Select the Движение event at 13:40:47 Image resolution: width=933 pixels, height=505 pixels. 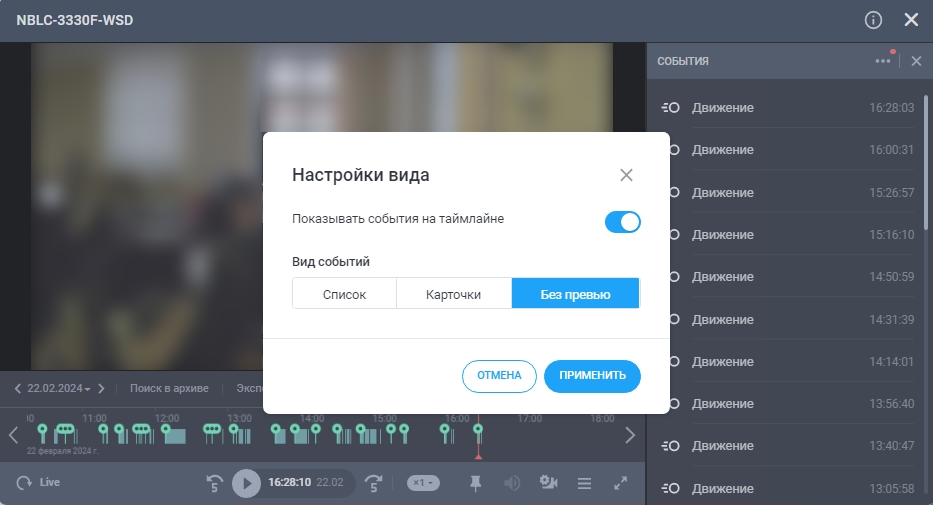[787, 446]
